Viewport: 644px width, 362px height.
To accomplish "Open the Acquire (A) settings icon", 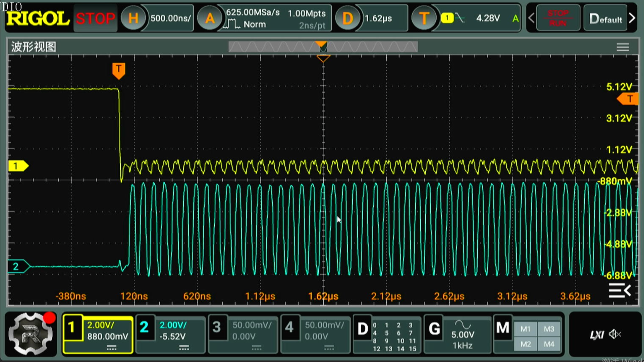I will coord(210,18).
